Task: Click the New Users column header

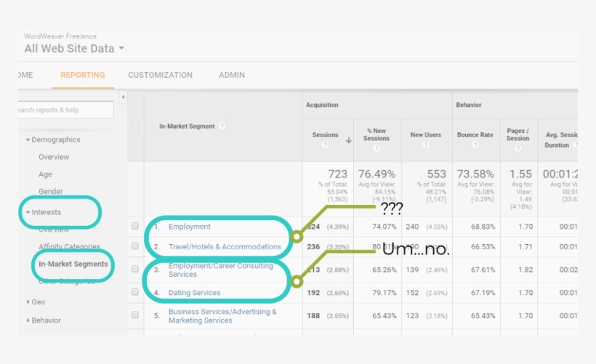Action: (425, 135)
